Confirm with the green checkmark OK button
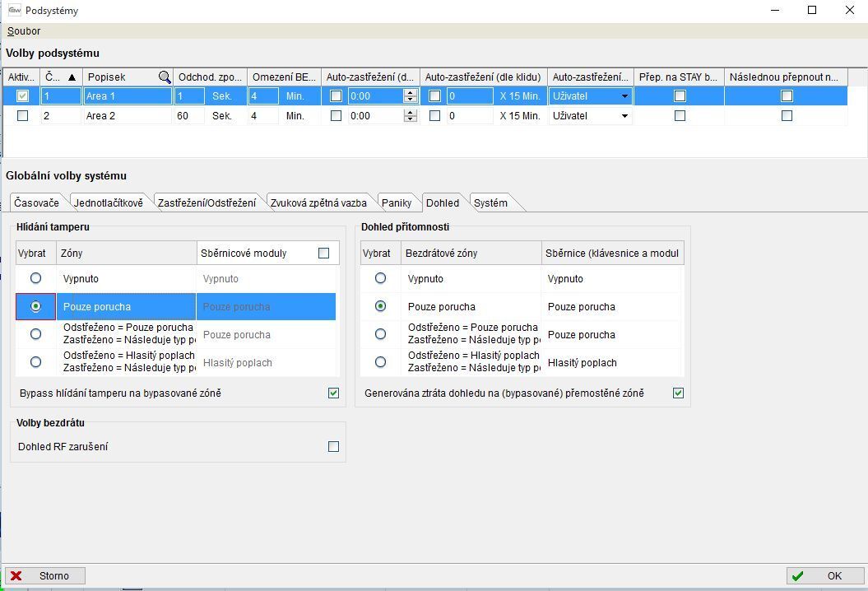The width and height of the screenshot is (868, 591). coord(824,575)
